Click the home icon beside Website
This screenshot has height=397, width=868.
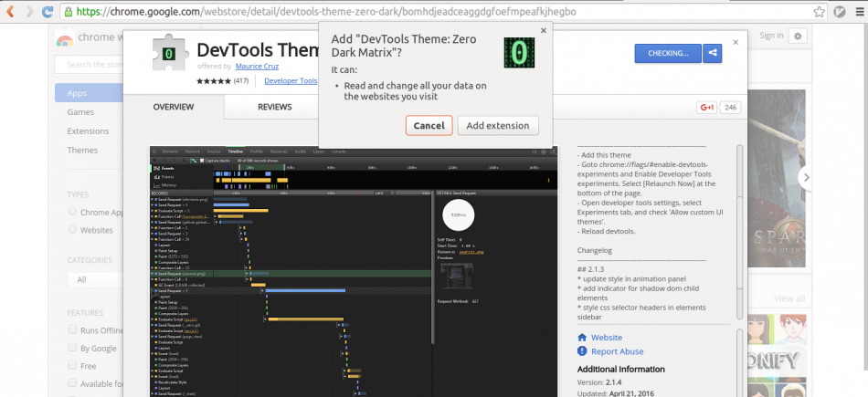(582, 338)
